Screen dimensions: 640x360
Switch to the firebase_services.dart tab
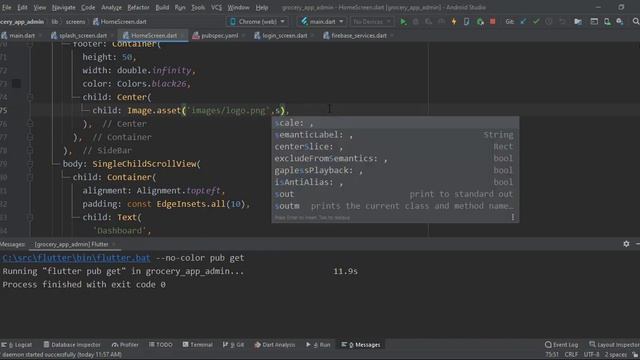(x=359, y=36)
